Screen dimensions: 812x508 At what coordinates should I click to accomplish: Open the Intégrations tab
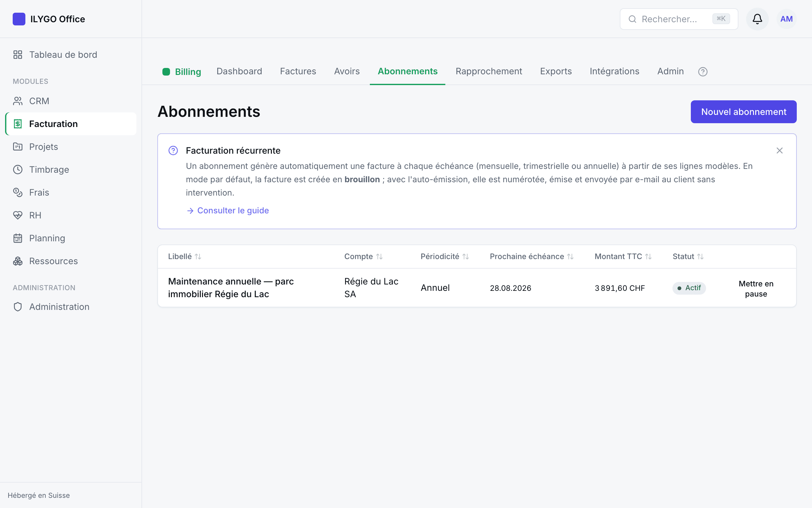(x=614, y=71)
